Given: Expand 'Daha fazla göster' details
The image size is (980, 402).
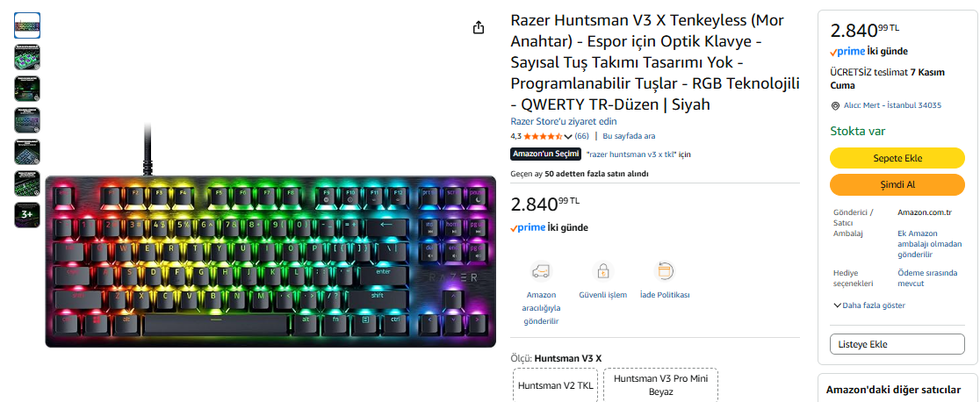Looking at the screenshot, I should point(869,305).
